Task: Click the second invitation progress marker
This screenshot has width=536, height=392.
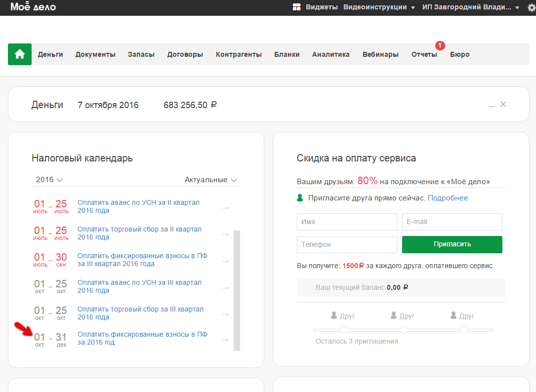Action: (404, 330)
